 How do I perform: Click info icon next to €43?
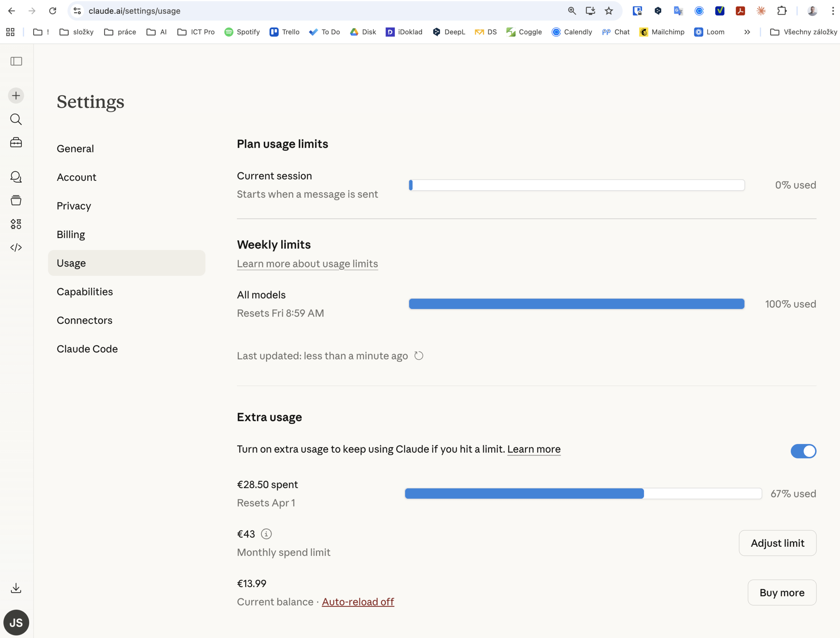[266, 534]
